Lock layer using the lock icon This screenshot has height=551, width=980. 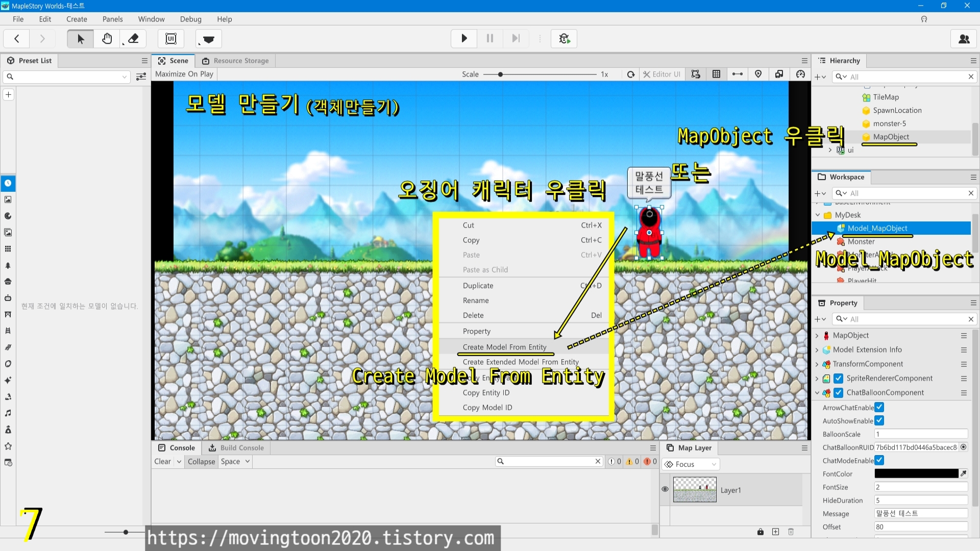coord(761,532)
